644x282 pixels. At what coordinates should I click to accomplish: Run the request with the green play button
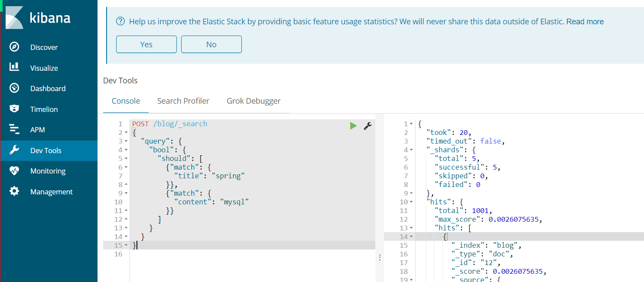[x=354, y=126]
